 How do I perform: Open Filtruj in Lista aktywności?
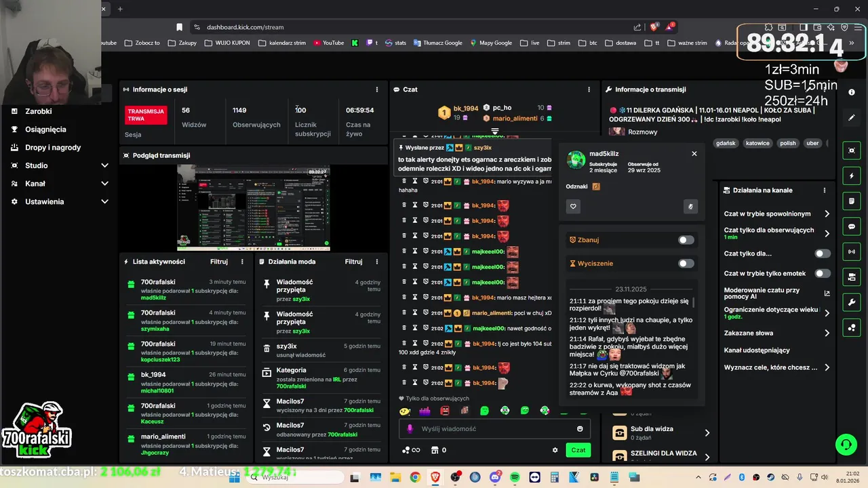pos(218,262)
